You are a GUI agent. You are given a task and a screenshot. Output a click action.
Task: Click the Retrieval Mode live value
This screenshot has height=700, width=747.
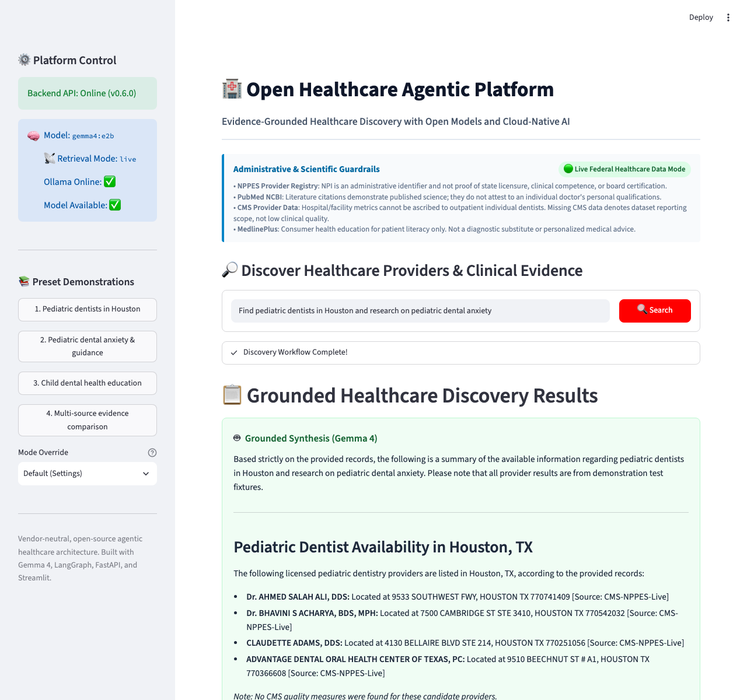pos(128,159)
